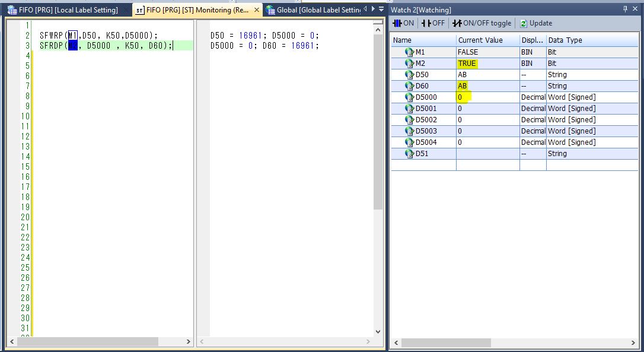Click Update button in Watch panel
The image size is (644, 352).
pyautogui.click(x=536, y=23)
